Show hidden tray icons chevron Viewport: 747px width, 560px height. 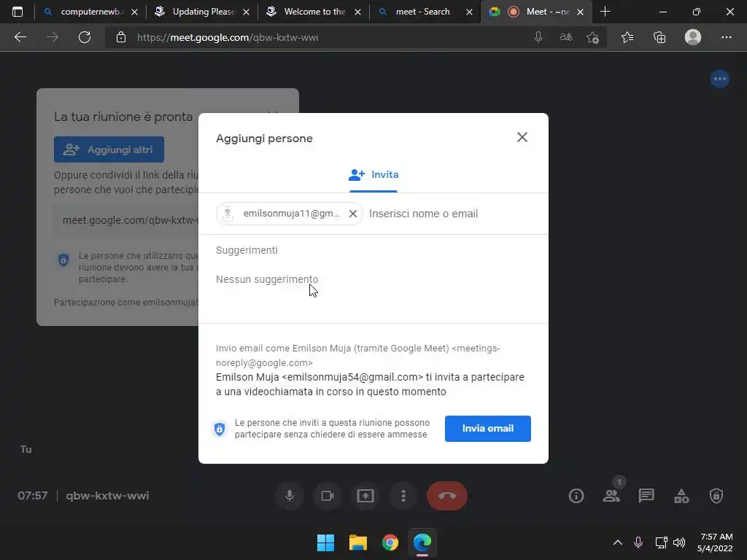click(x=617, y=542)
